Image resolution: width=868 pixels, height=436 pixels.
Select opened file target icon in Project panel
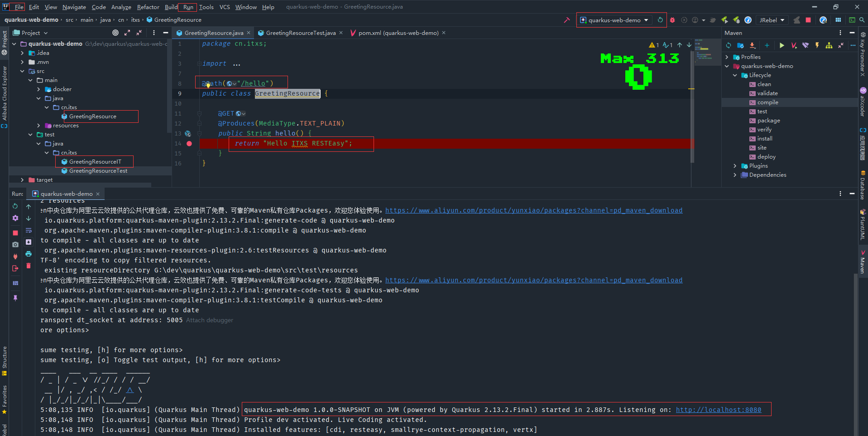115,33
